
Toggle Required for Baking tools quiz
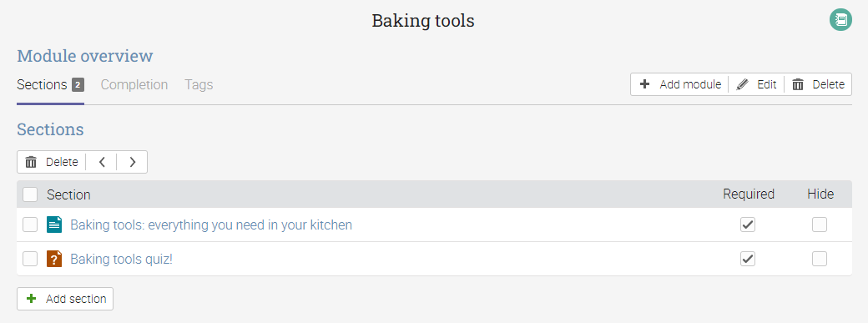point(748,259)
